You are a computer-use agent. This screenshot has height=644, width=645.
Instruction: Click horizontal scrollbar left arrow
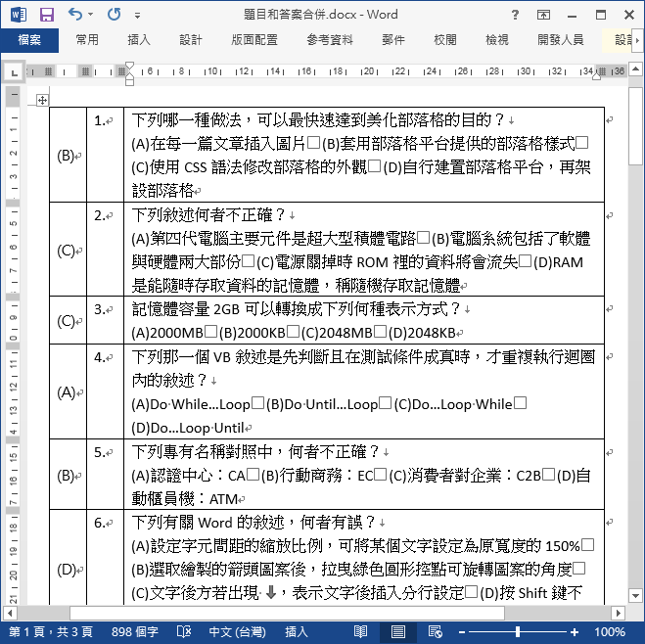[x=10, y=613]
